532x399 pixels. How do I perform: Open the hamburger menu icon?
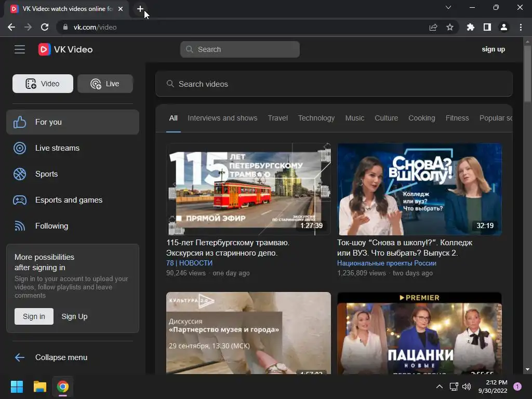click(x=20, y=49)
